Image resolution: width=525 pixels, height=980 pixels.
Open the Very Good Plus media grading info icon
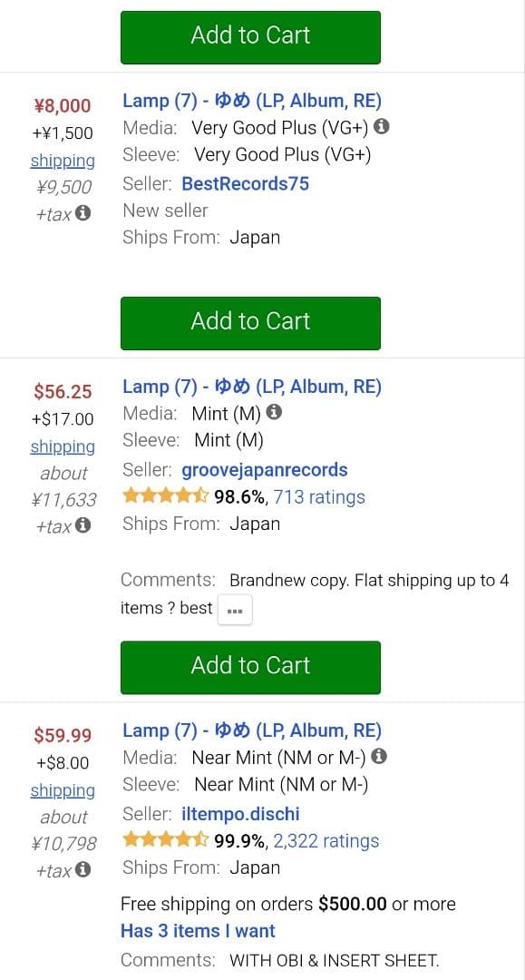pos(381,127)
